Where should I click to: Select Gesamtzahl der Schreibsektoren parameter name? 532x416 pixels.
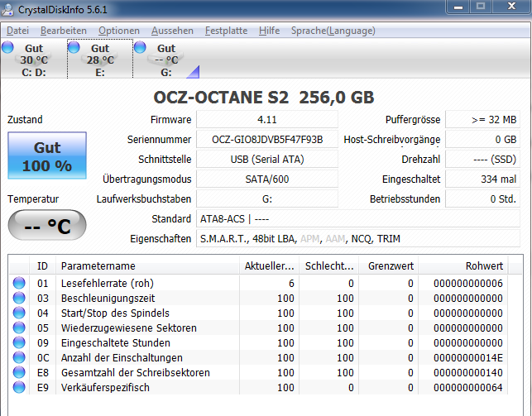tap(136, 373)
